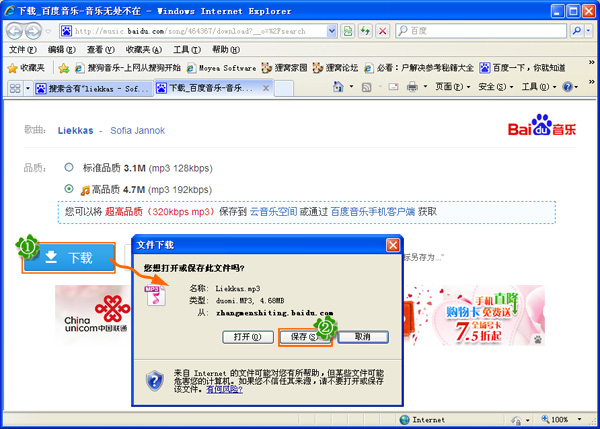Screen dimensions: 600x429
Task: Open the 帮助(H) menu
Action: (226, 49)
